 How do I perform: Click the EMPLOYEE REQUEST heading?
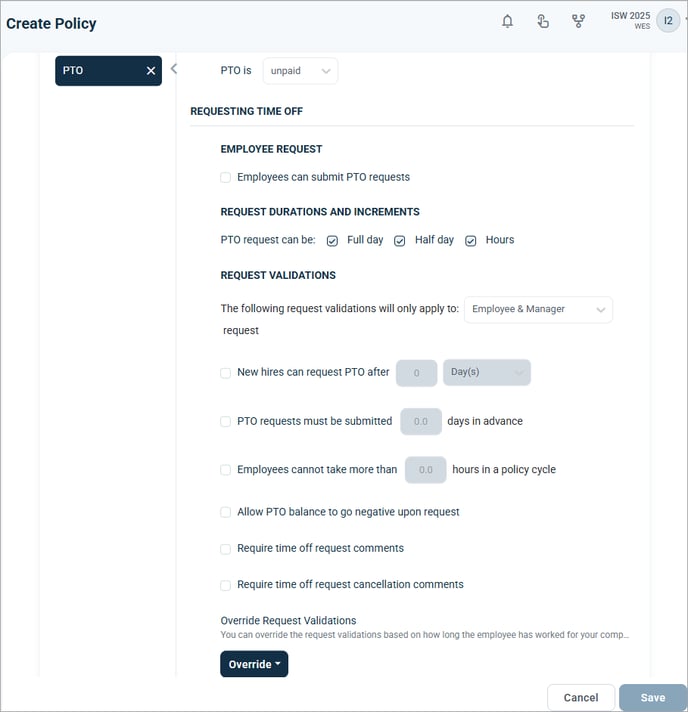(271, 149)
